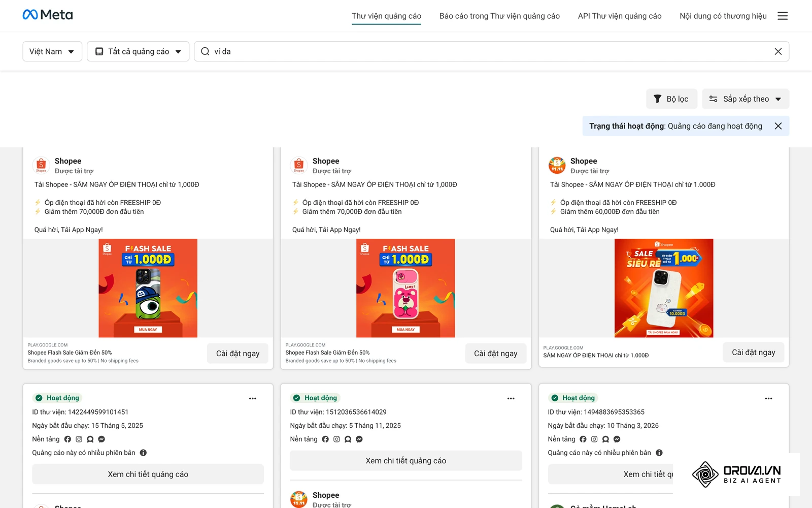
Task: Open the Bộ lọc filter button
Action: point(672,99)
